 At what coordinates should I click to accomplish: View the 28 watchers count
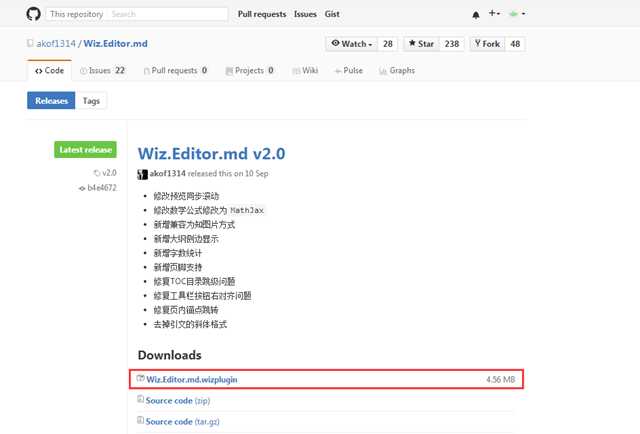point(388,44)
